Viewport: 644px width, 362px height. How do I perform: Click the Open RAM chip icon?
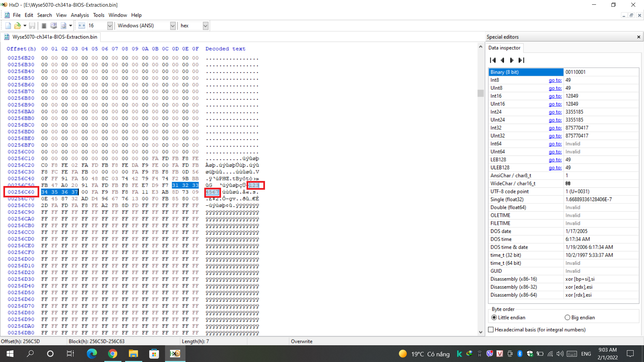pyautogui.click(x=44, y=26)
